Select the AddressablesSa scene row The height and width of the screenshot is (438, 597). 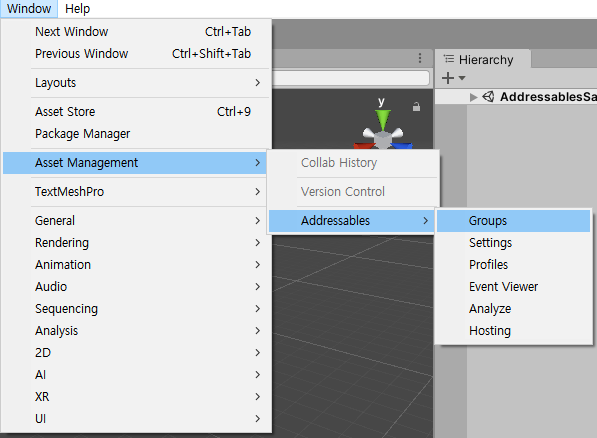click(516, 97)
